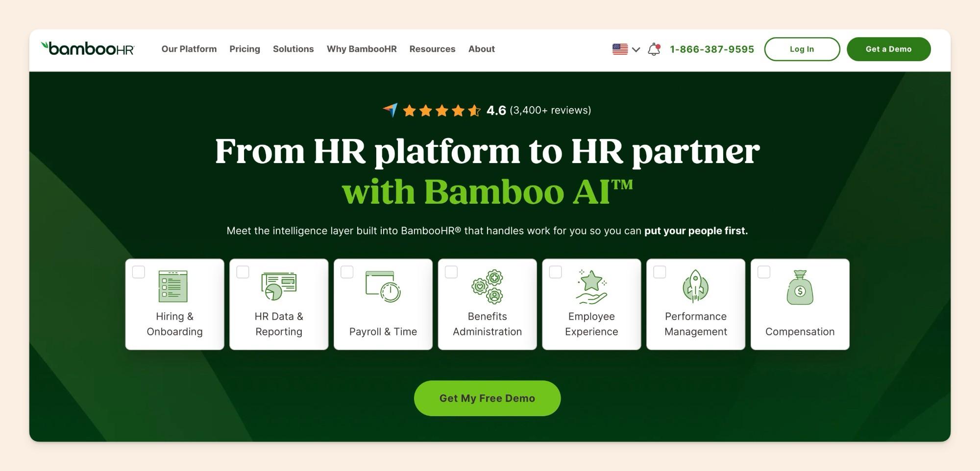Viewport: 980px width, 471px height.
Task: Click the Get My Free Demo button
Action: tap(487, 398)
